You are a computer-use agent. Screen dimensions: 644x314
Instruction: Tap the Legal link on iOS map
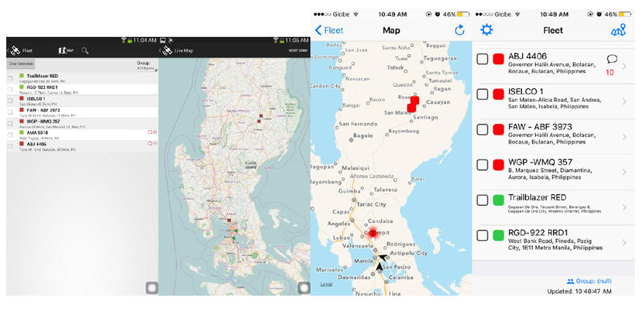click(327, 284)
